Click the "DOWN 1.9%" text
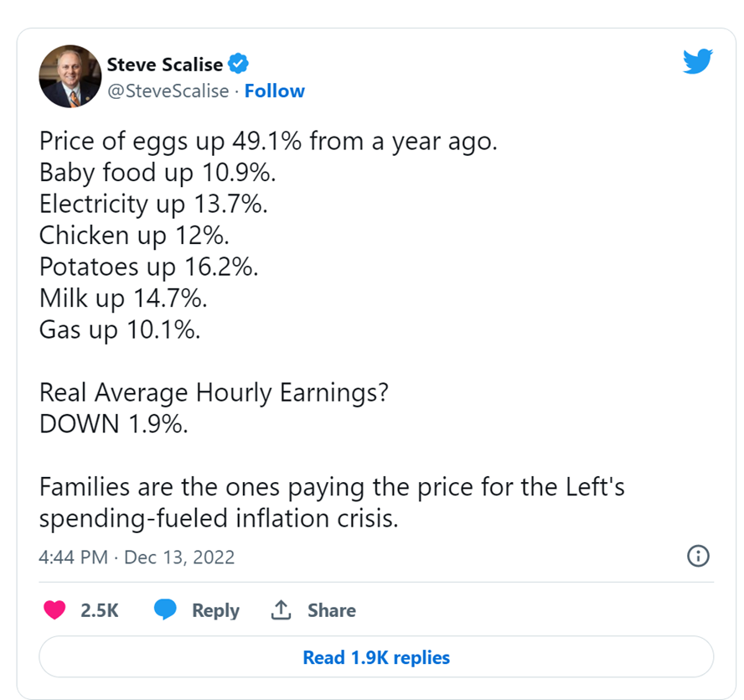Image resolution: width=744 pixels, height=700 pixels. pyautogui.click(x=113, y=424)
